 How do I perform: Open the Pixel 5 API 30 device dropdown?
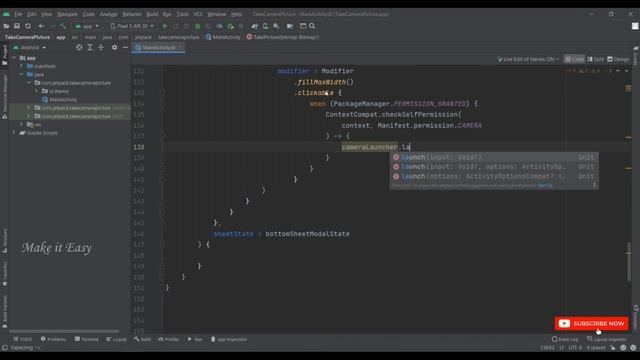[132, 26]
